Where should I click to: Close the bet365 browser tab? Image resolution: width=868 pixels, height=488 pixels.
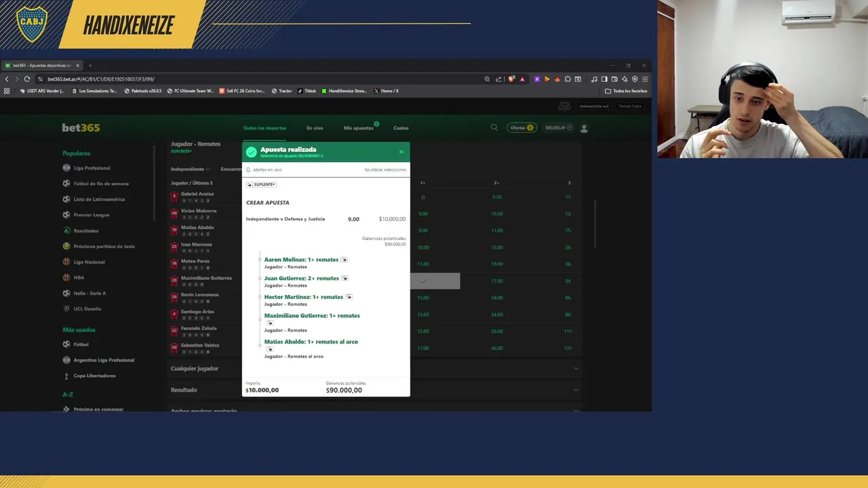click(77, 66)
